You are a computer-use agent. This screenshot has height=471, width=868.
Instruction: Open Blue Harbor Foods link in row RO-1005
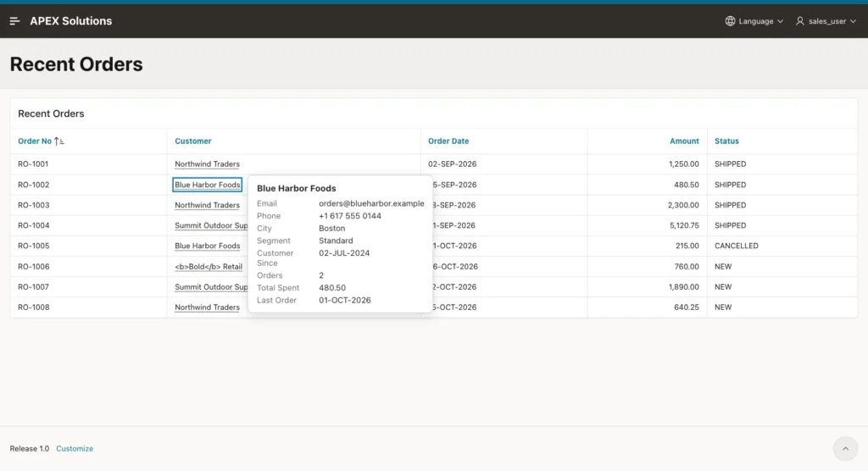point(207,246)
